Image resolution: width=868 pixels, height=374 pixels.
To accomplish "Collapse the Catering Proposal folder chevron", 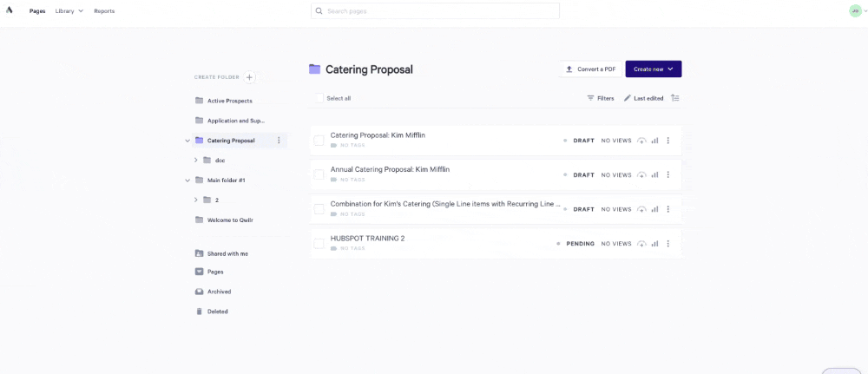I will pyautogui.click(x=187, y=141).
